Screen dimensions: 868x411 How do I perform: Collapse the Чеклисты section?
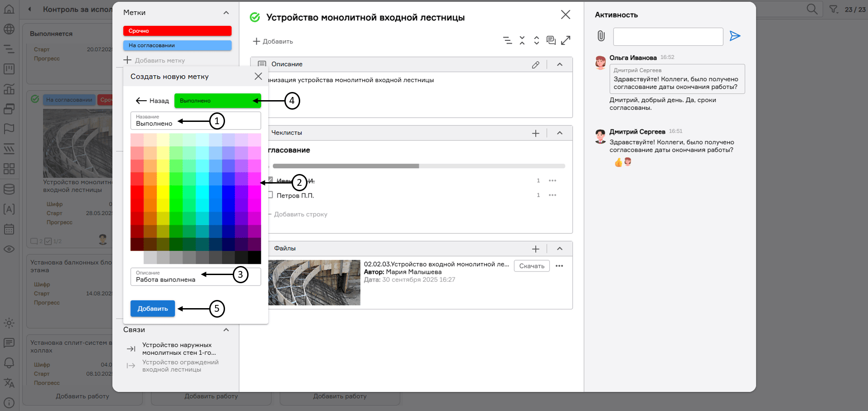coord(560,133)
